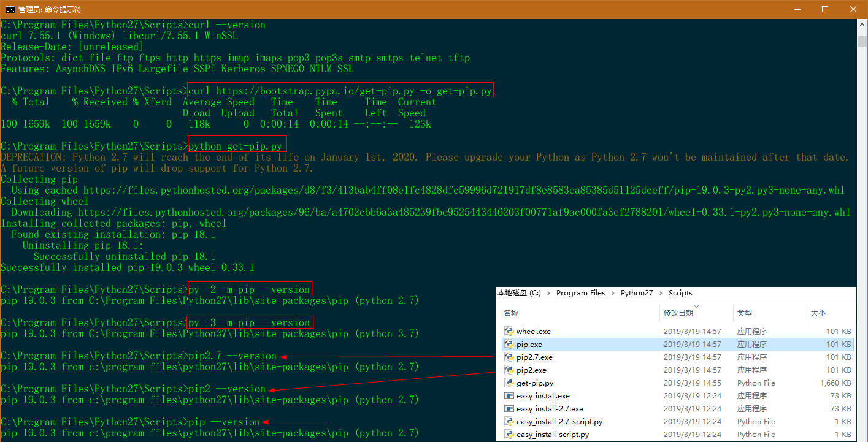Click the easy_install.exe application icon
This screenshot has width=868, height=442.
[509, 396]
